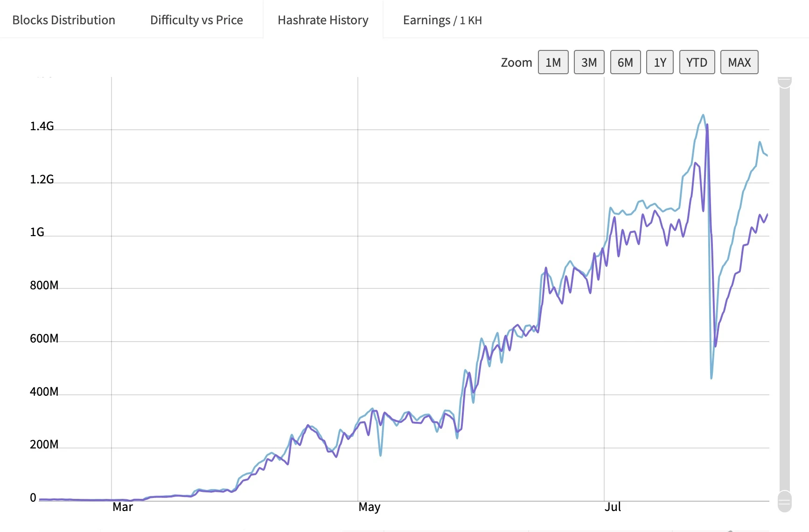Zoom the chart to 3M
The image size is (809, 532).
point(589,62)
